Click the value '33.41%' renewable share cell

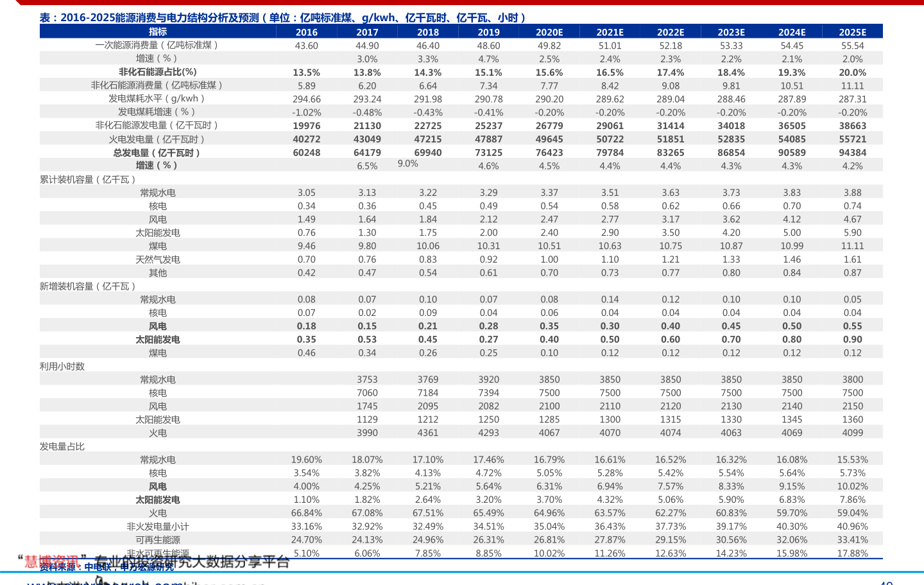[x=853, y=540]
